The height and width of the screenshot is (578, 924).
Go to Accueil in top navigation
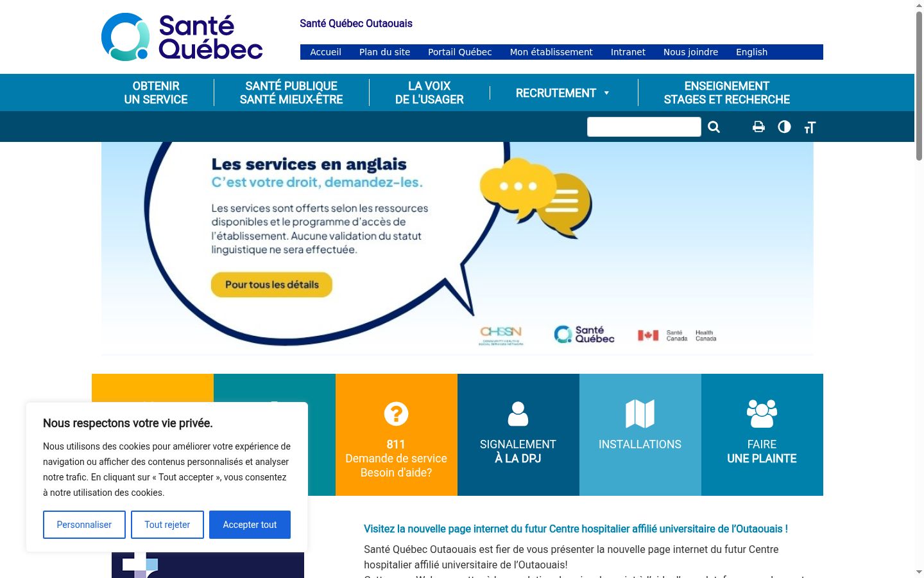coord(325,52)
